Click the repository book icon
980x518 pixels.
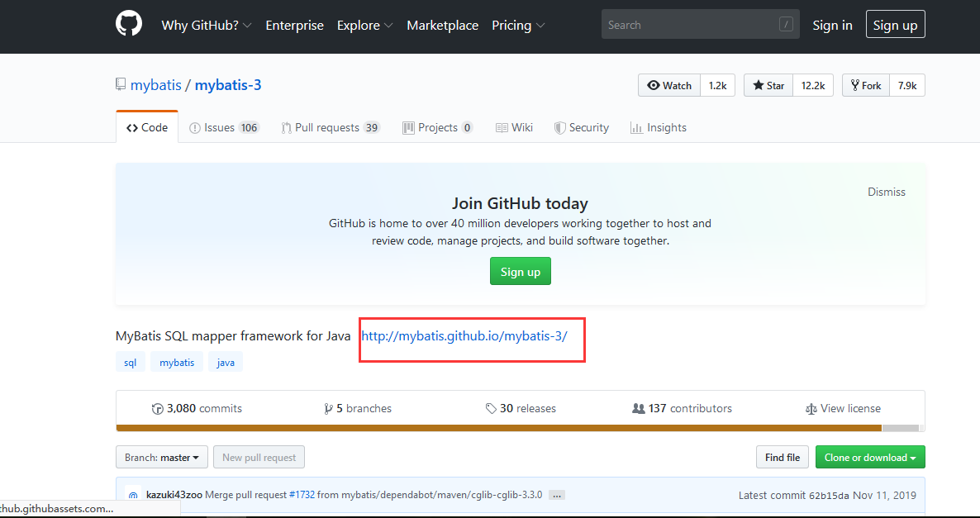121,84
